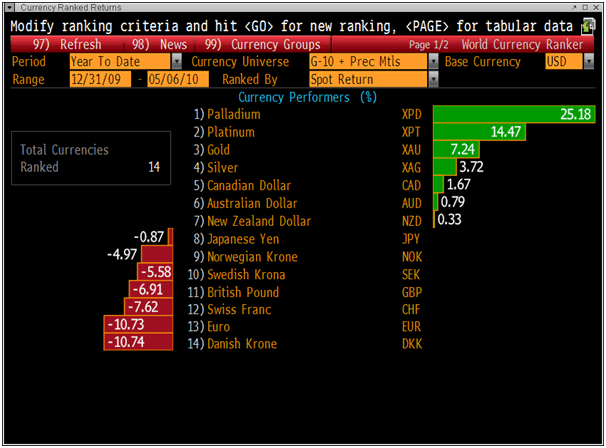This screenshot has width=606, height=448.
Task: Select 12) Swiss Franc row
Action: (230, 310)
